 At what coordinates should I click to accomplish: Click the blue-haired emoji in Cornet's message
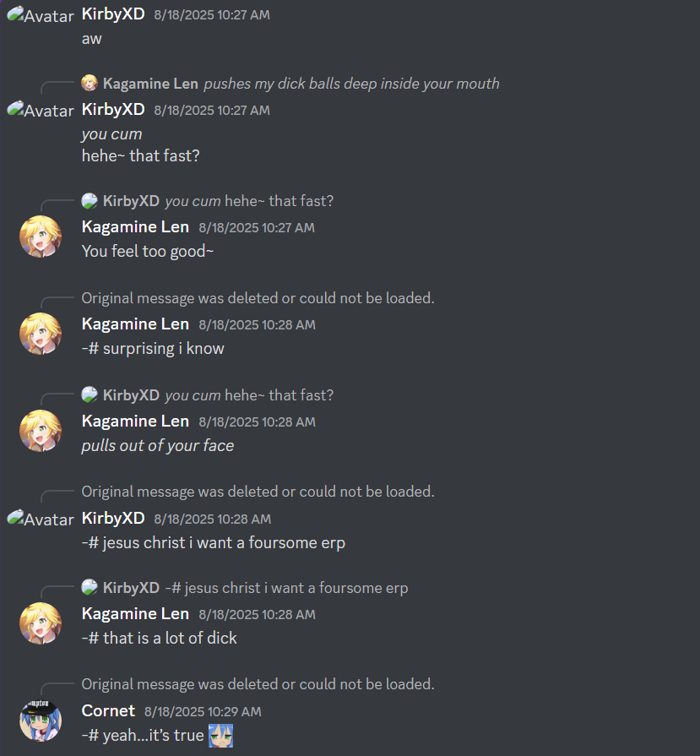click(x=220, y=736)
